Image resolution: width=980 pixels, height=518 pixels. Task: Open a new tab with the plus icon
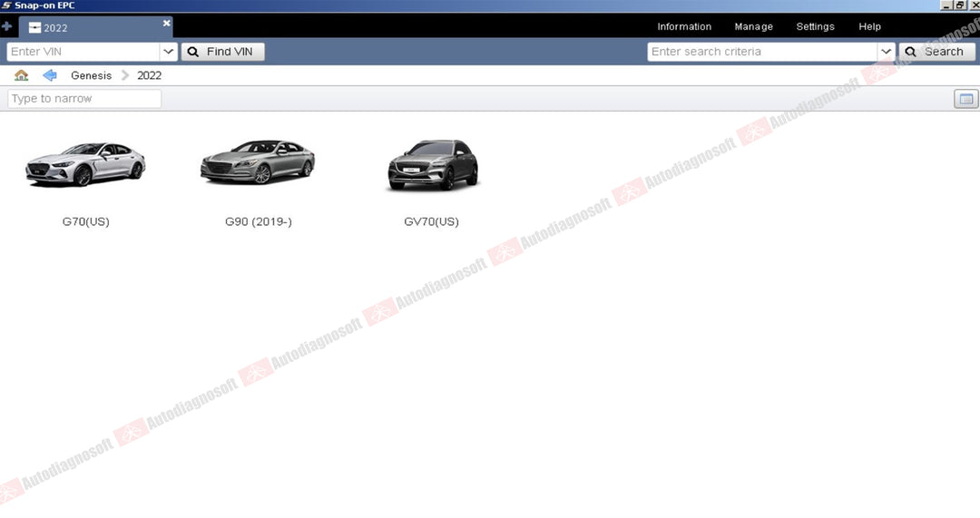pos(7,26)
